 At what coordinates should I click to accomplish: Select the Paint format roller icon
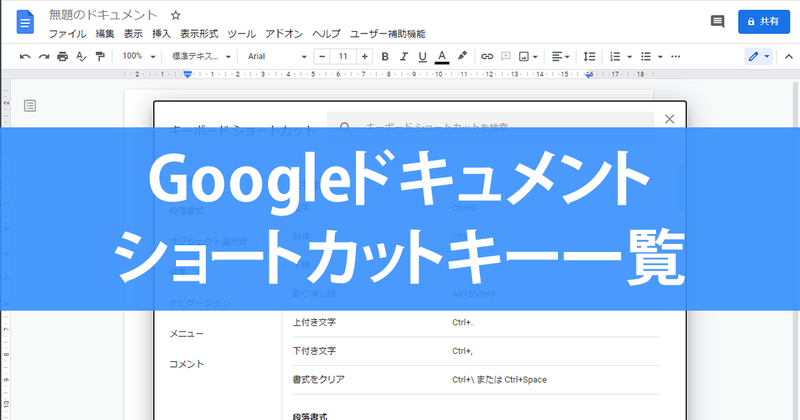click(x=100, y=57)
